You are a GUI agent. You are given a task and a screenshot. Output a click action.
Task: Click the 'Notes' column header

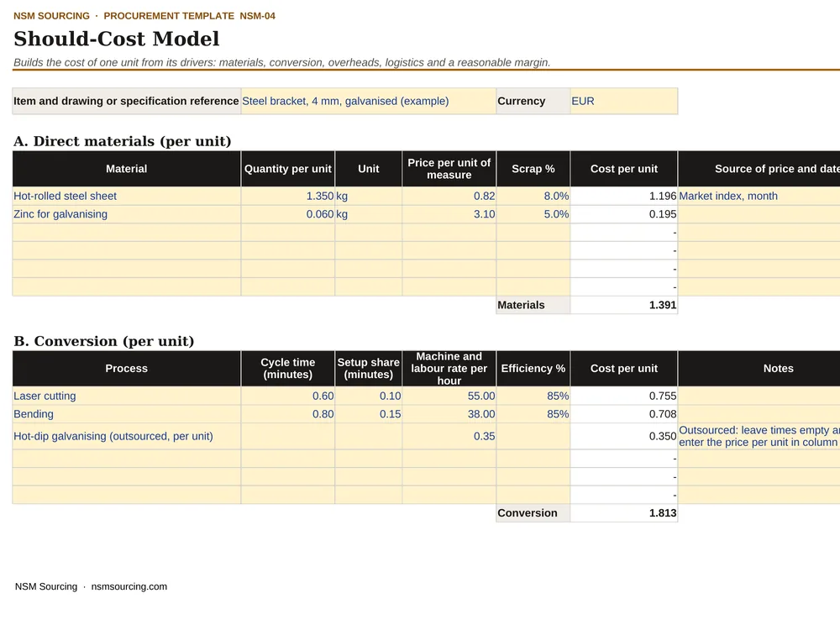point(759,369)
